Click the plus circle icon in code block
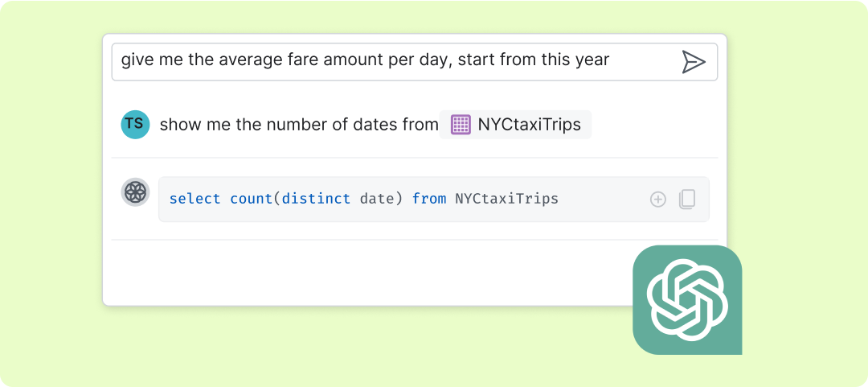Screen dimensions: 868x387 point(658,200)
